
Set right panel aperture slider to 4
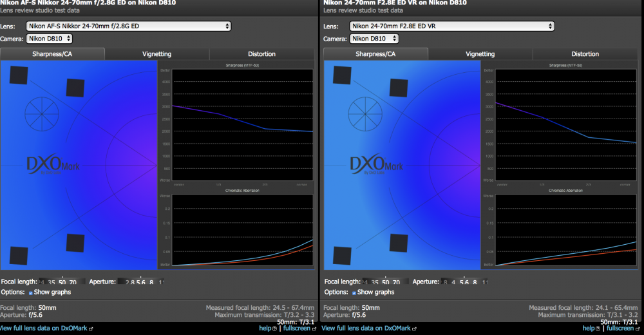point(453,282)
